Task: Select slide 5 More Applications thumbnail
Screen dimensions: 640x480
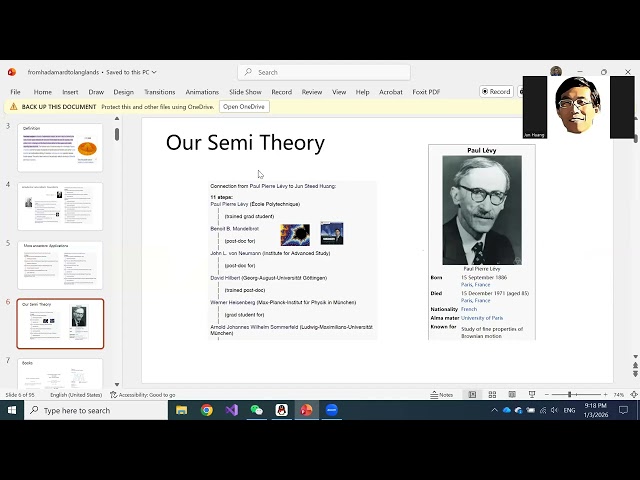Action: [x=60, y=265]
